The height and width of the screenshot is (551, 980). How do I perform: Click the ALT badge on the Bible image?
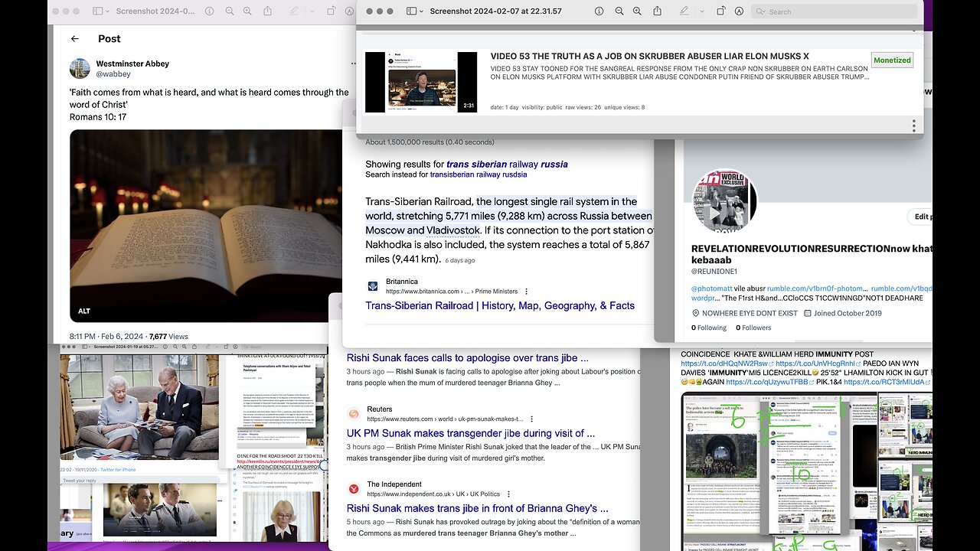84,311
